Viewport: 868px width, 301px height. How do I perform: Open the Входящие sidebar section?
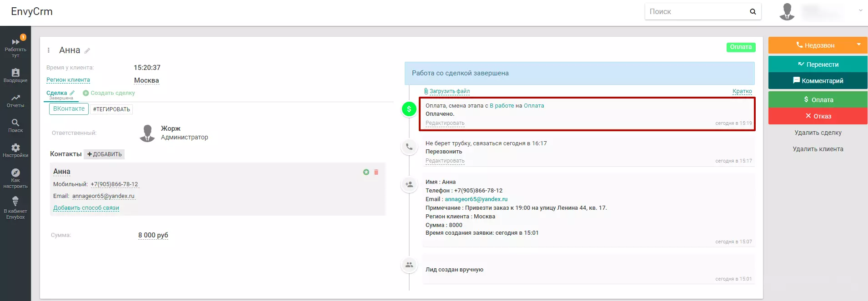coord(15,75)
